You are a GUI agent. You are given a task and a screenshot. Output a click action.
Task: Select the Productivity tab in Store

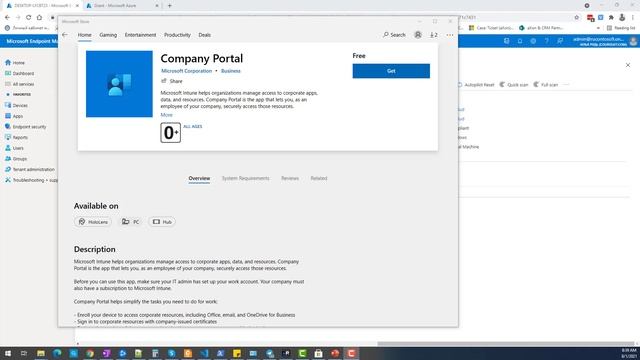click(177, 35)
